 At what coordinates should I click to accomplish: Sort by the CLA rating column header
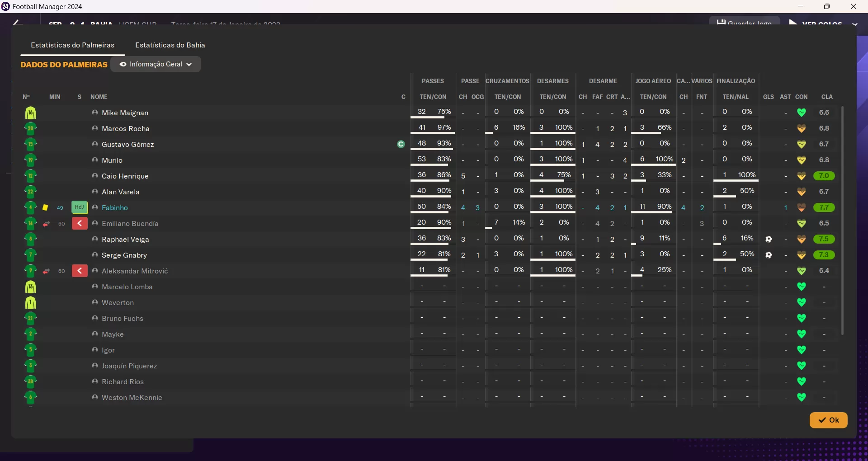coord(827,97)
